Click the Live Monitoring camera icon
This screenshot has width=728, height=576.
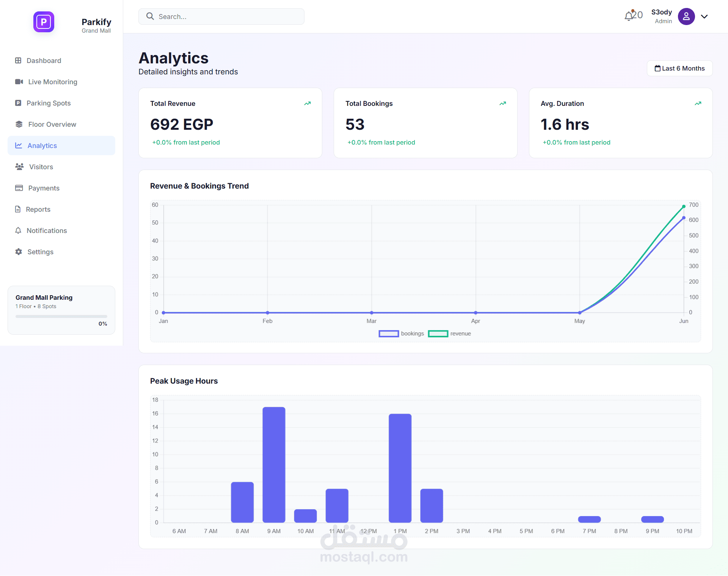[19, 82]
